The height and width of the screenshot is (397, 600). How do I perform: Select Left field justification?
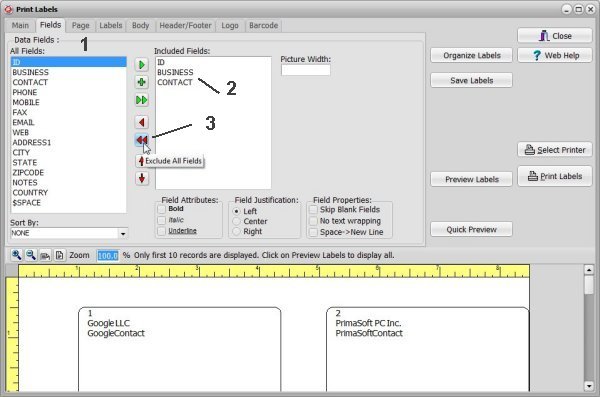click(236, 211)
